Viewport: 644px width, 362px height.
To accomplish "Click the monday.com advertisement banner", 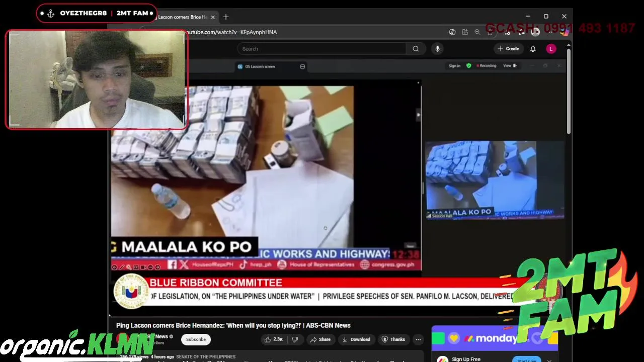I will coord(495,338).
